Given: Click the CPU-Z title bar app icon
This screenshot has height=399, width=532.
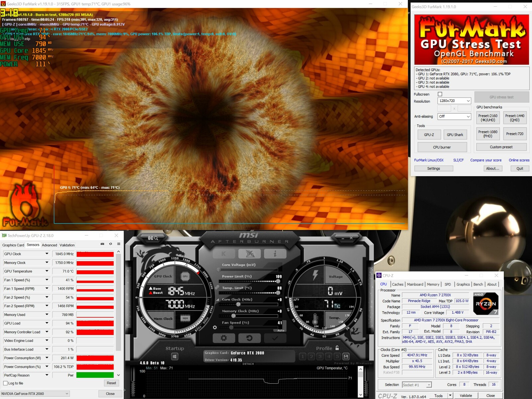Looking at the screenshot, I should point(379,275).
